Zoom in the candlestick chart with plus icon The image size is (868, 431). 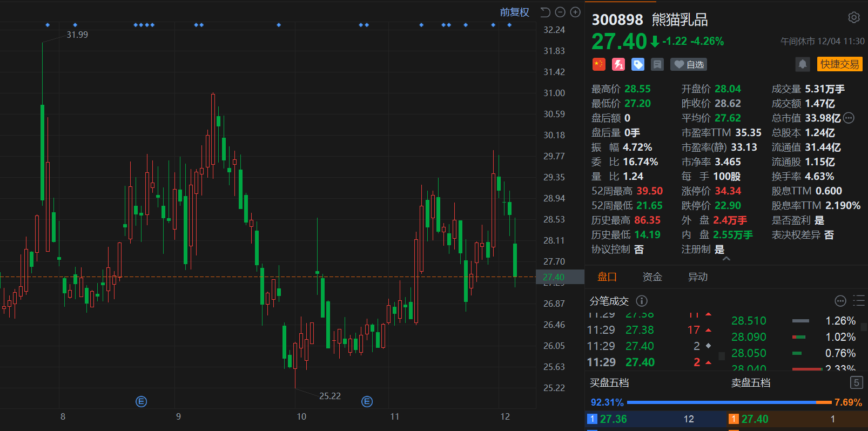point(575,12)
